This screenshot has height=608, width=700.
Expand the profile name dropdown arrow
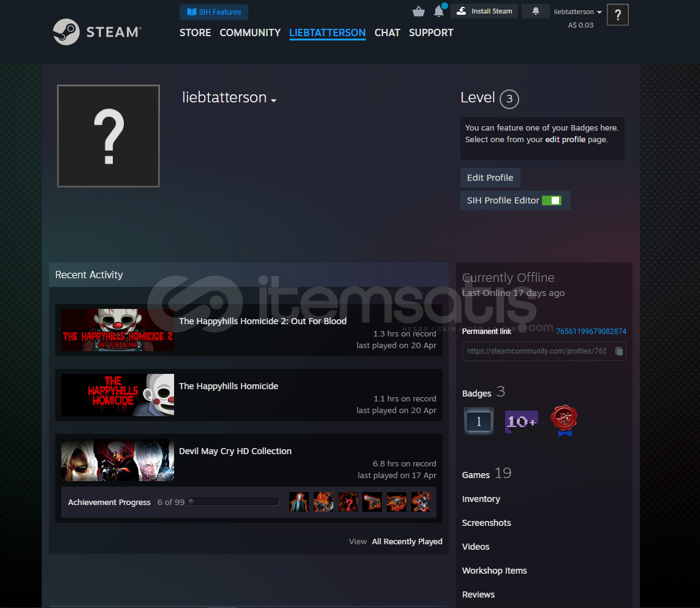[273, 101]
